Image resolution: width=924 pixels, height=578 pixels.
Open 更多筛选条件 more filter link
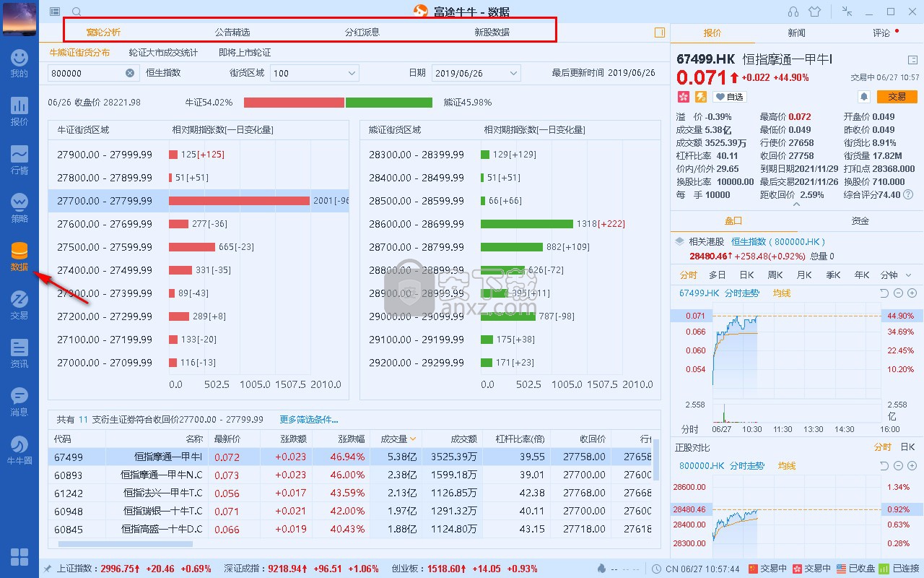309,419
